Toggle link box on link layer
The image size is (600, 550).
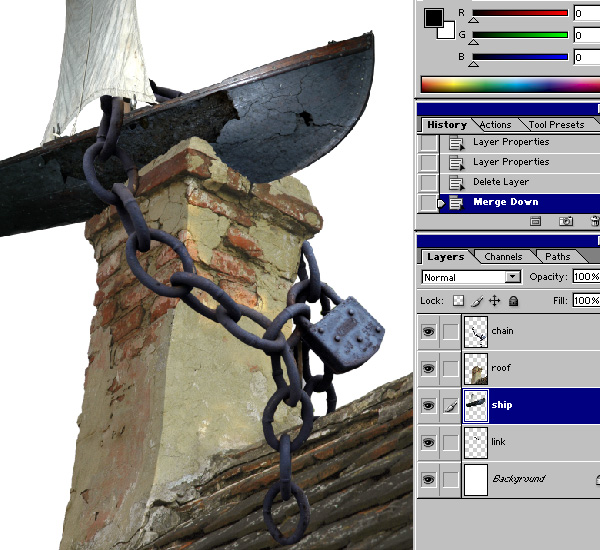pyautogui.click(x=450, y=442)
